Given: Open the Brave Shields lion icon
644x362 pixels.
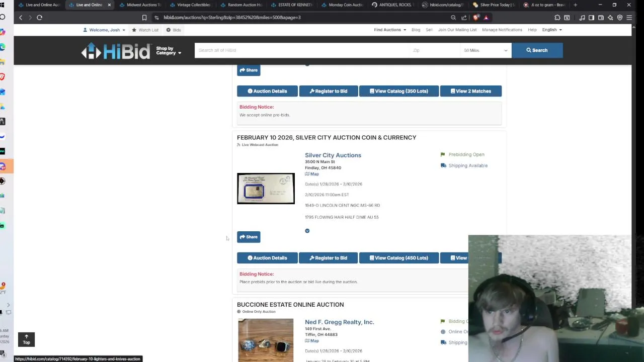Looking at the screenshot, I should click(x=476, y=18).
